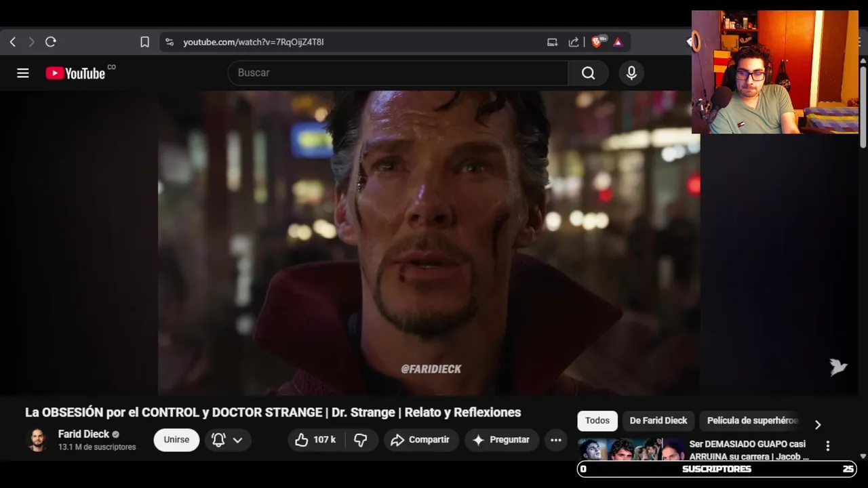Viewport: 868px width, 488px height.
Task: Go back to the previous page
Action: coord(12,42)
